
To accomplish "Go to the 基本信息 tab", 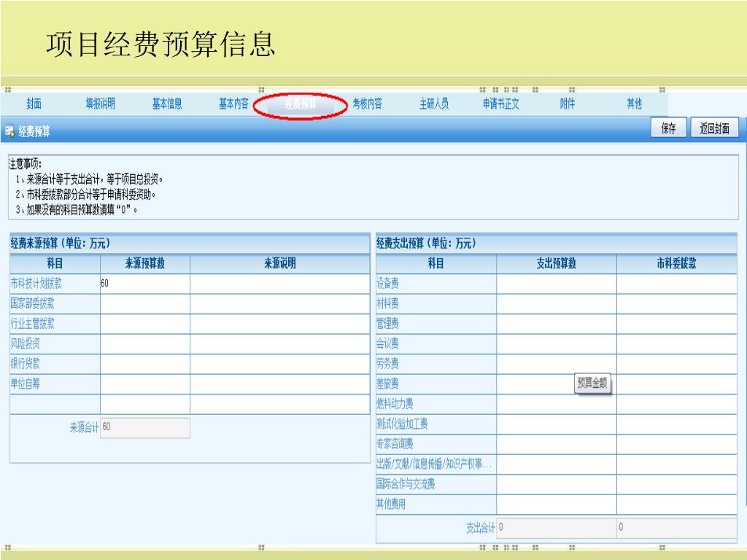I will 167,104.
